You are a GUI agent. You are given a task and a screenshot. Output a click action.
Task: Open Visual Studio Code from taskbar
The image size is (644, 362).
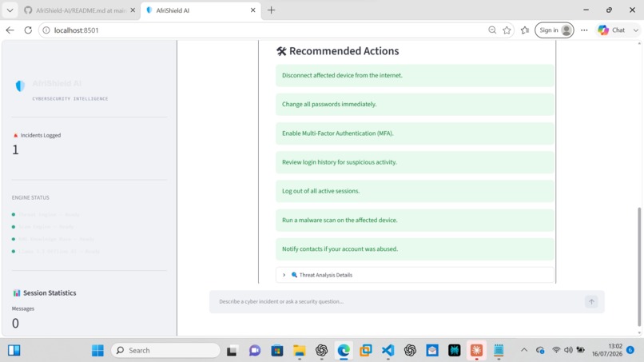pyautogui.click(x=388, y=351)
